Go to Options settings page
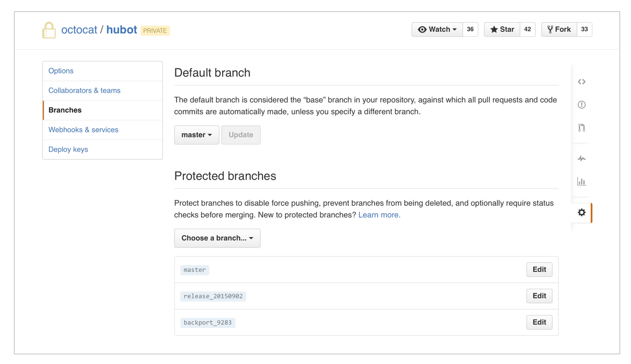This screenshot has height=364, width=631. click(103, 71)
